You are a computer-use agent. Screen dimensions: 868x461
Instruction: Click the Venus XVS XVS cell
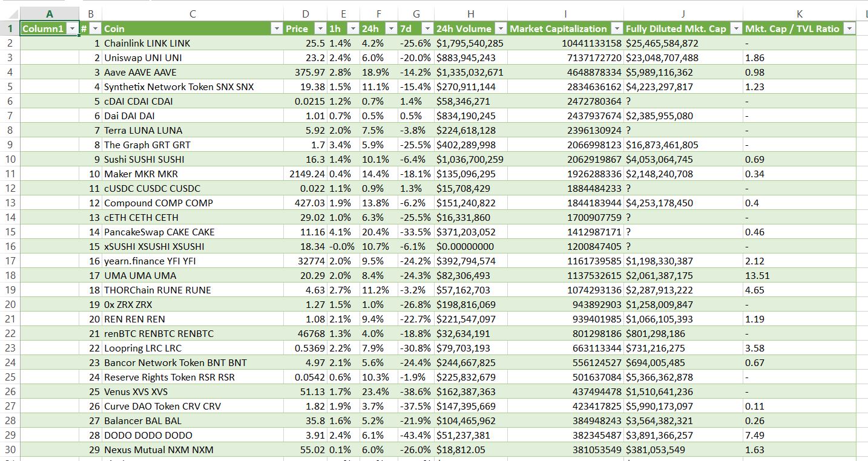point(192,391)
